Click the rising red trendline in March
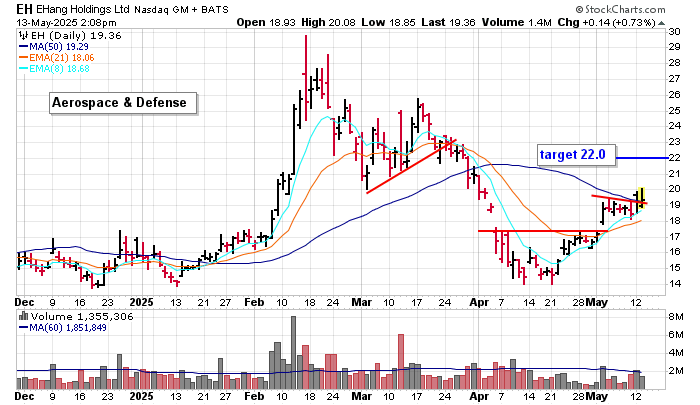The height and width of the screenshot is (405, 700). 411,166
